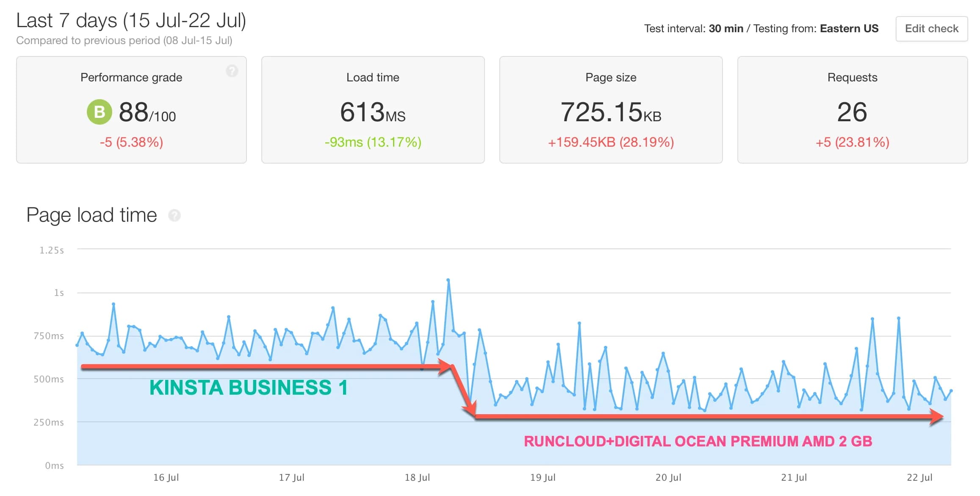The width and height of the screenshot is (980, 496).
Task: Click the Eastern US testing location text
Action: (x=849, y=28)
